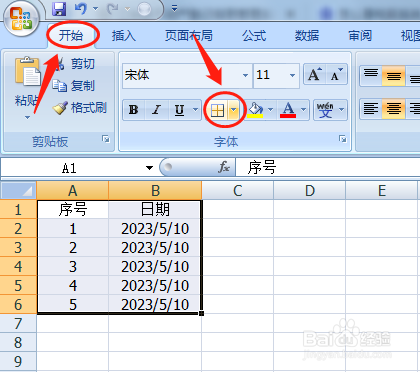Image resolution: width=420 pixels, height=372 pixels.
Task: Open the font color dropdown arrow
Action: 303,110
